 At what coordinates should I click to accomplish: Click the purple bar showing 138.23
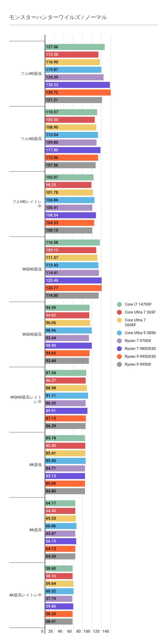[x=77, y=85]
